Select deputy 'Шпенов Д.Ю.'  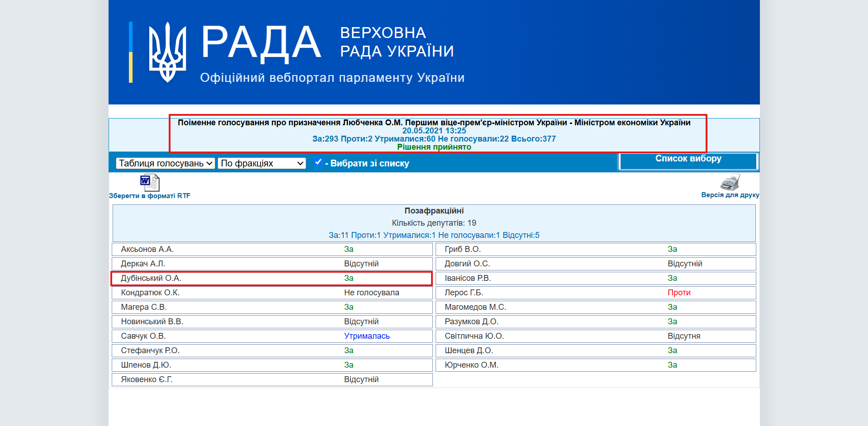click(146, 365)
